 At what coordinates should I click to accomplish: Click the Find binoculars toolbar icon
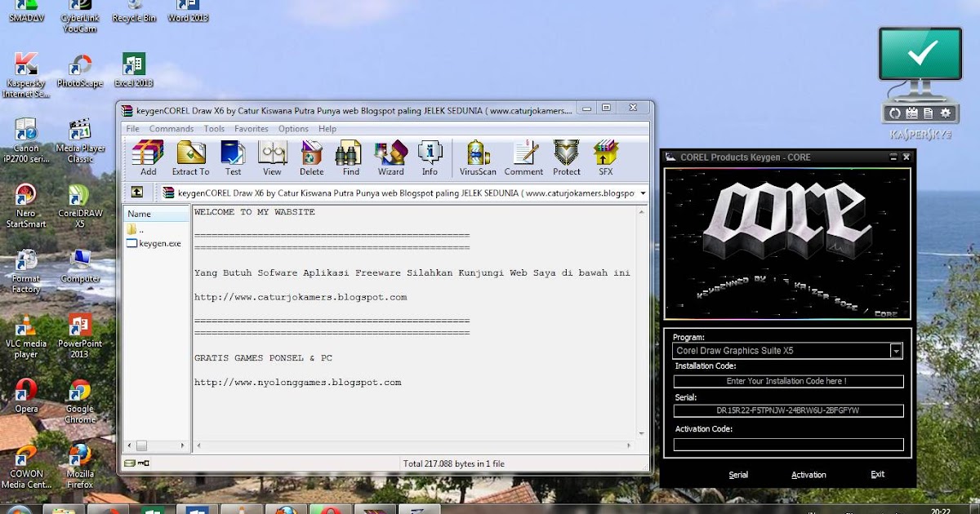click(x=350, y=158)
